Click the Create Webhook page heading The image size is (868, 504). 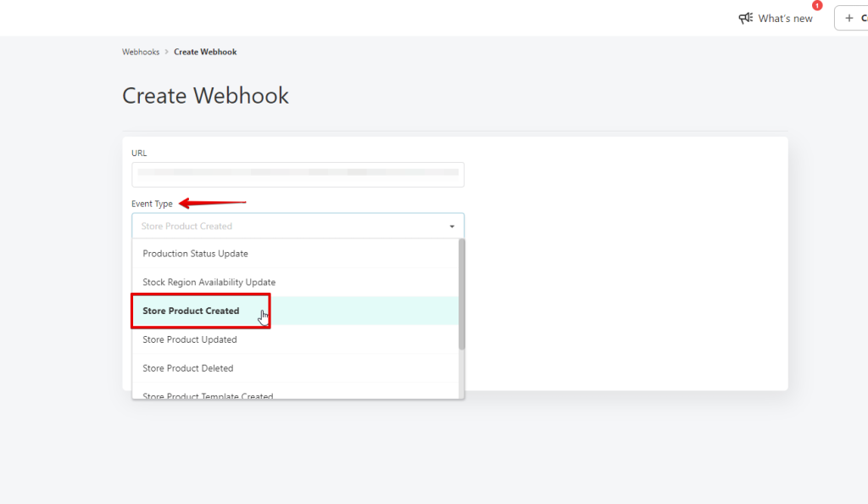(x=205, y=96)
